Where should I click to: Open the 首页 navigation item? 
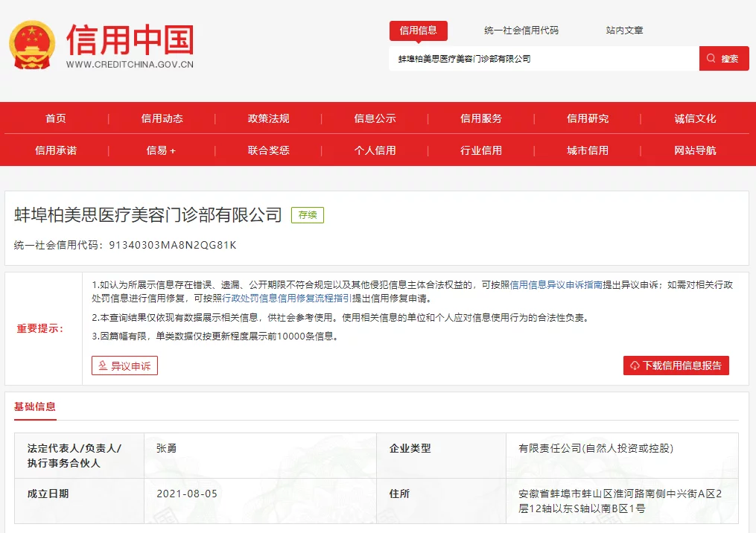tap(56, 118)
